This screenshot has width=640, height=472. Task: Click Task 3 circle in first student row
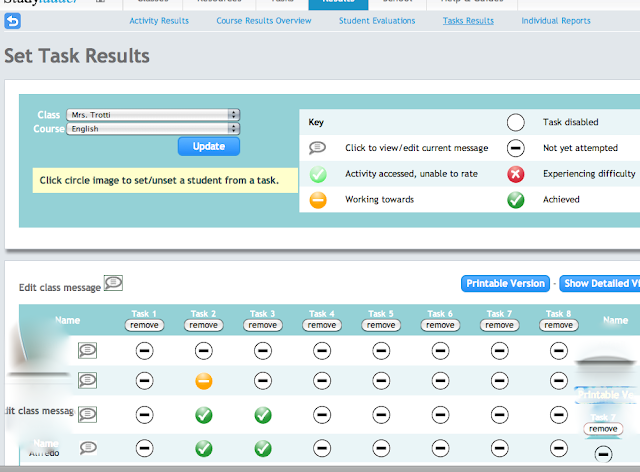pyautogui.click(x=263, y=351)
